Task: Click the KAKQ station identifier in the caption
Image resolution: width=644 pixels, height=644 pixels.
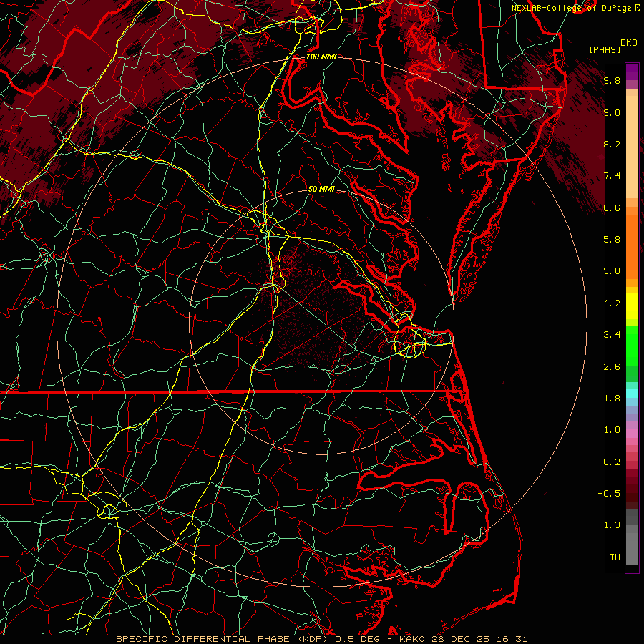Action: 412,639
